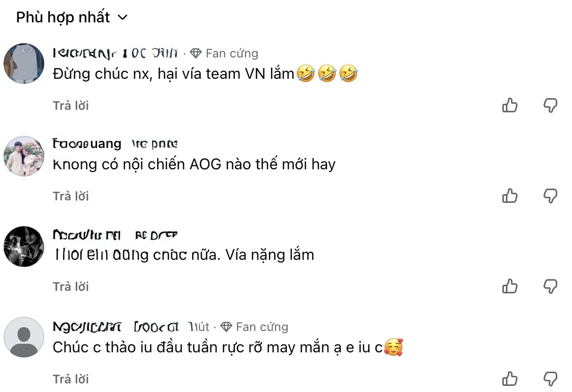This screenshot has height=392, width=572.
Task: Reply to the 'Vía nặng lắm' comment
Action: coord(71,286)
